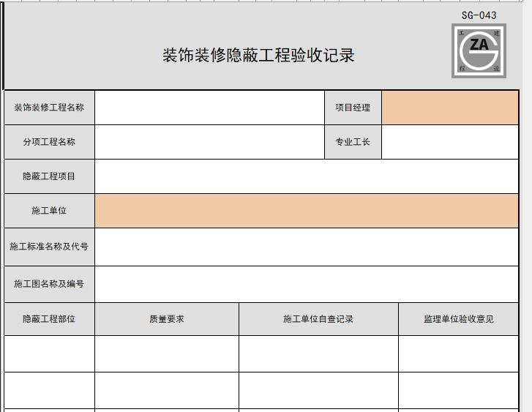Click the empty field beside 隐蔽工程项目
This screenshot has height=412, width=532.
point(306,176)
